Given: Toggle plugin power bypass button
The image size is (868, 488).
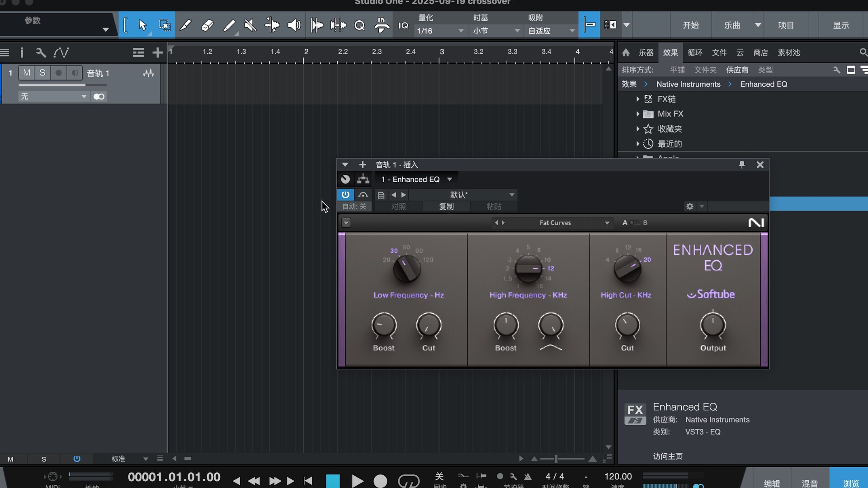Looking at the screenshot, I should 345,195.
